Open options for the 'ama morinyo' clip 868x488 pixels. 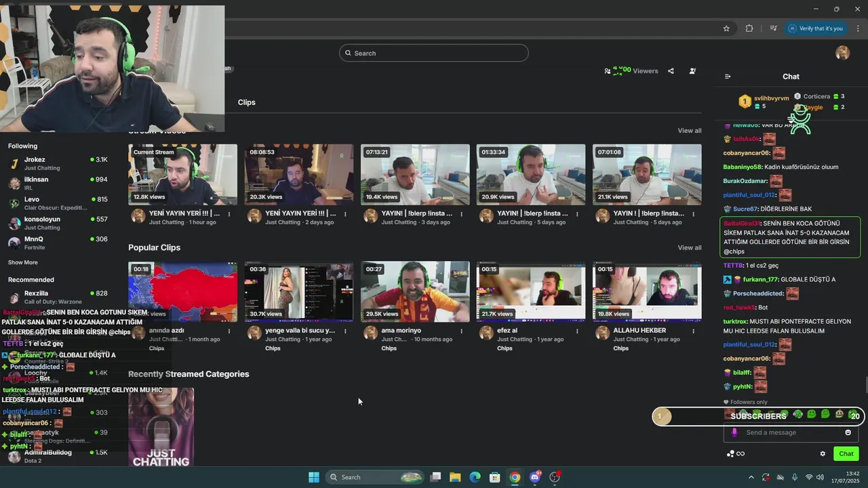pyautogui.click(x=461, y=331)
